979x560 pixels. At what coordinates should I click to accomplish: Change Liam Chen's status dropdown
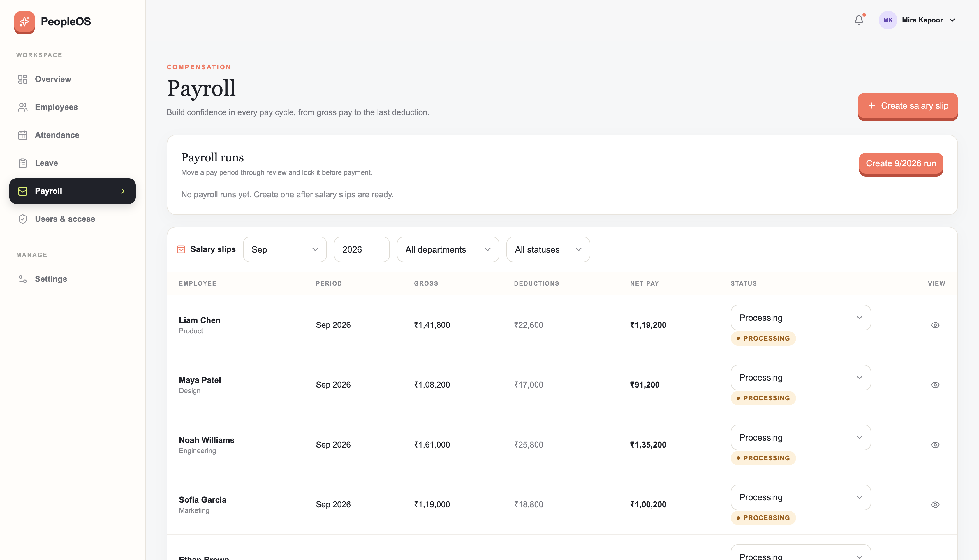click(801, 317)
